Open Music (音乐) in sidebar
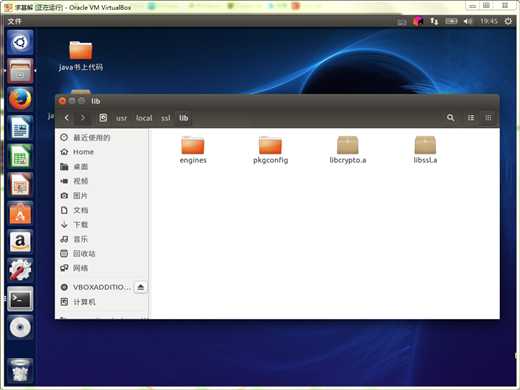Viewport: 520px width, 390px height. (102, 239)
